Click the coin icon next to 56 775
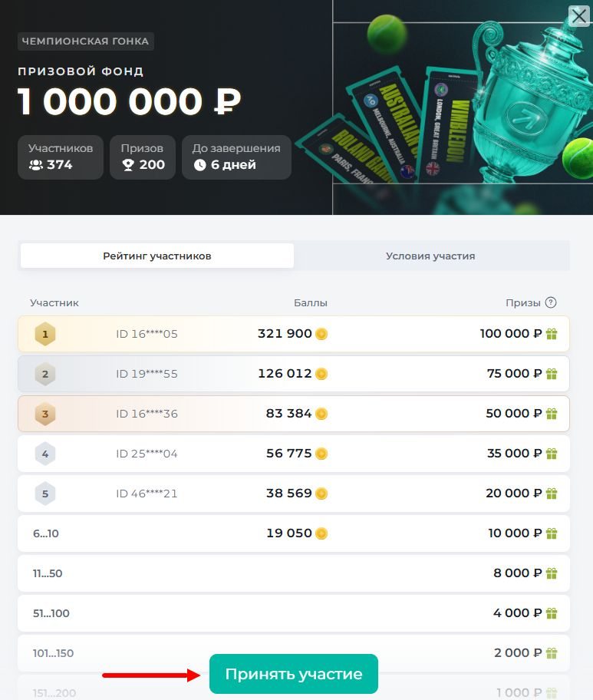Image resolution: width=593 pixels, height=700 pixels. 321,454
